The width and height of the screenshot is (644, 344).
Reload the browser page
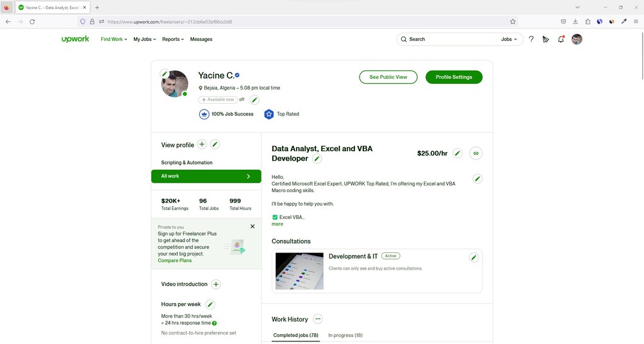click(x=32, y=22)
